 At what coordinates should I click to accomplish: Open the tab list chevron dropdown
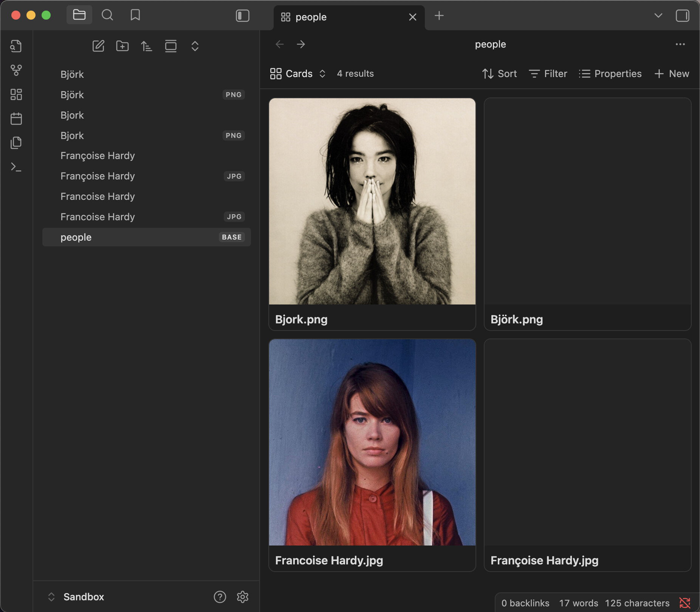click(x=658, y=16)
